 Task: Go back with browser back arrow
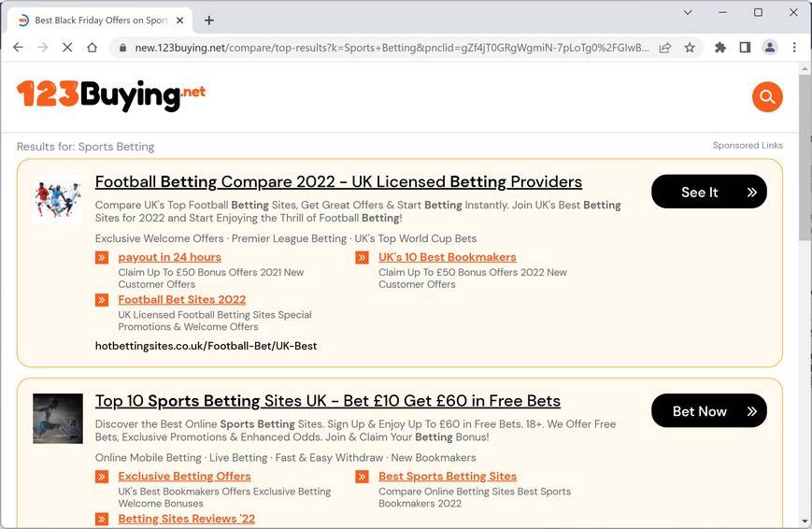point(18,48)
